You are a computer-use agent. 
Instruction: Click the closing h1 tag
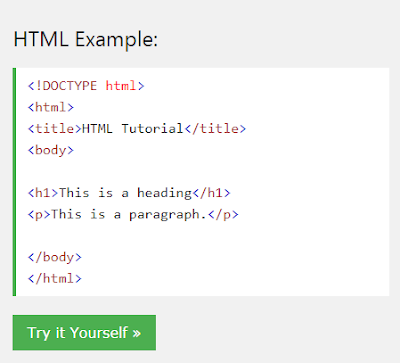[x=211, y=193]
